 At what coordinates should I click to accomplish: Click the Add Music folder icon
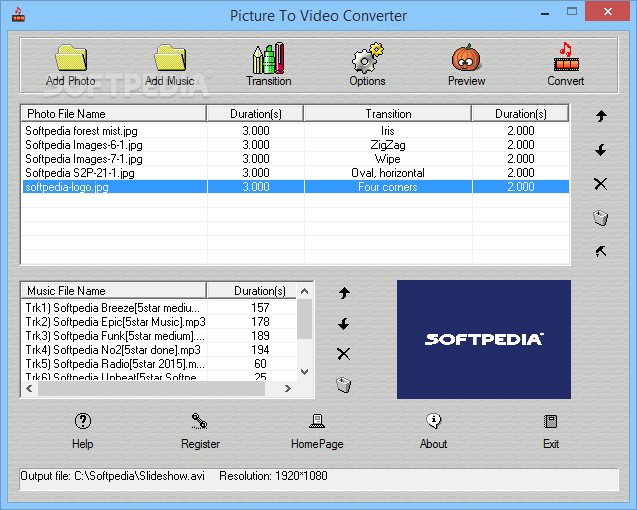(x=170, y=58)
